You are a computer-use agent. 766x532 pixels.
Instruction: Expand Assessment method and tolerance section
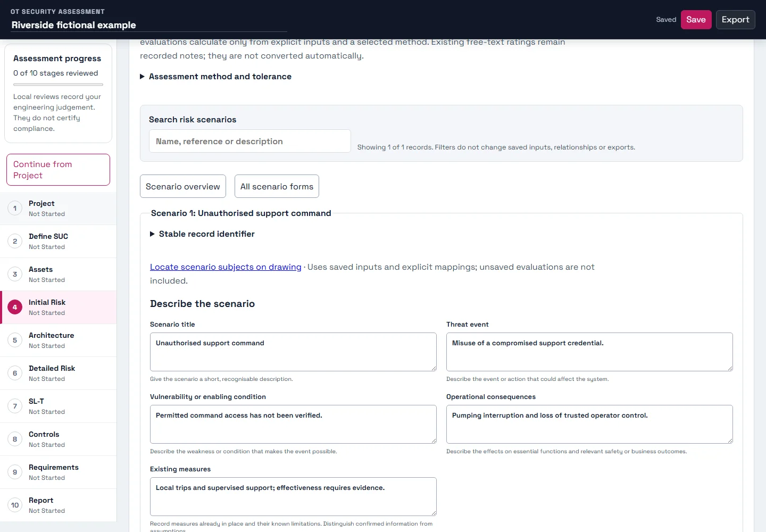[x=215, y=77]
